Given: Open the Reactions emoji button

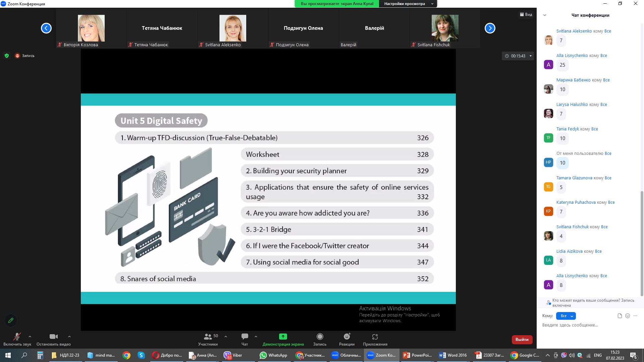Looking at the screenshot, I should 346,339.
